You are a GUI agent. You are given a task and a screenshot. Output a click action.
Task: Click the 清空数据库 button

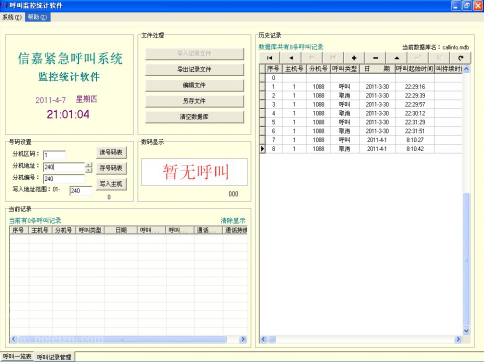(x=194, y=117)
